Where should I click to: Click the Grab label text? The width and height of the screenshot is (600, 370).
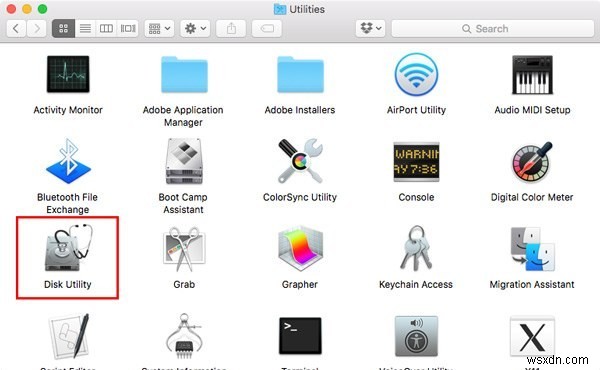tap(184, 284)
